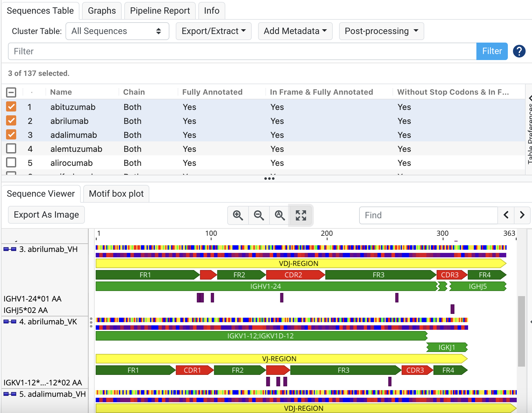Select the CDR1 annotation of abrilumab_VK

tap(194, 370)
